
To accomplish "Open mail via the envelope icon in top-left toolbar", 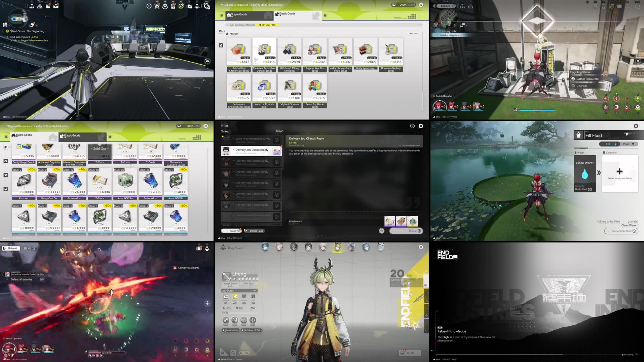I will pyautogui.click(x=56, y=6).
